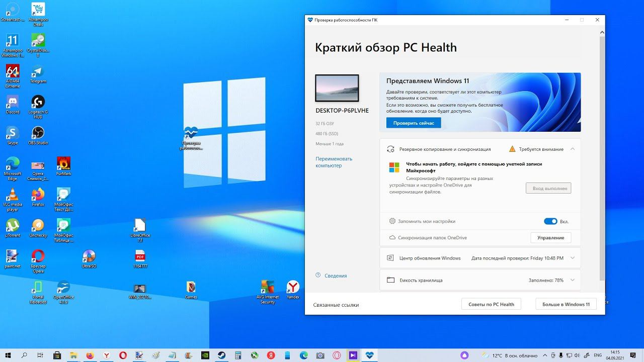The height and width of the screenshot is (362, 644).
Task: Click the blue check now button
Action: point(414,123)
